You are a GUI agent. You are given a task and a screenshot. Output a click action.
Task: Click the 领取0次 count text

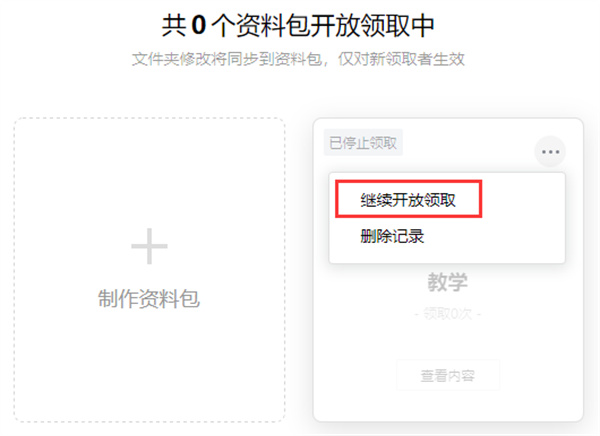click(448, 314)
